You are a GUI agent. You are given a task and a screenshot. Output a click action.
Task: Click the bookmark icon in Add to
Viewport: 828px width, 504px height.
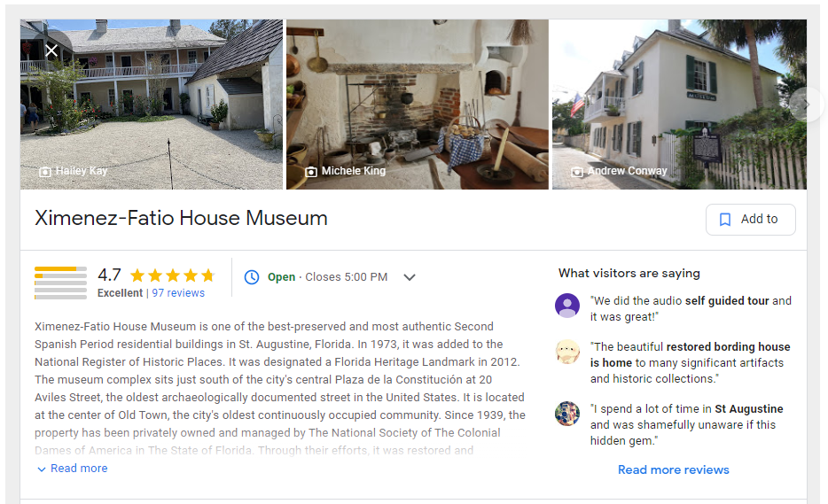(x=725, y=220)
